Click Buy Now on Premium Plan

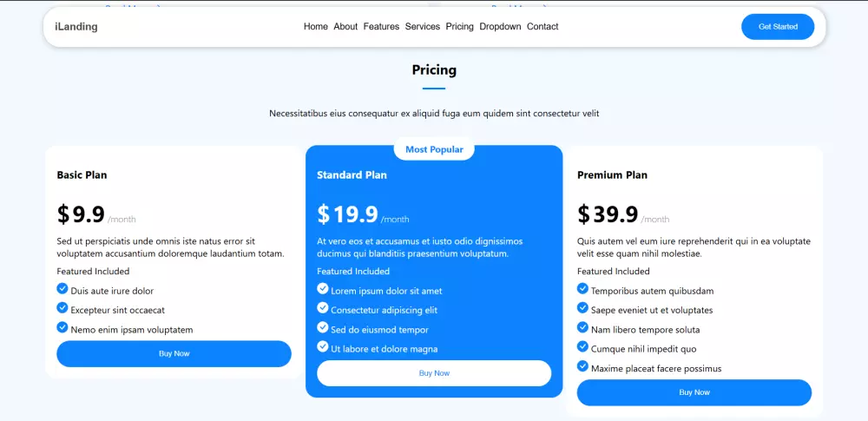[x=694, y=392]
